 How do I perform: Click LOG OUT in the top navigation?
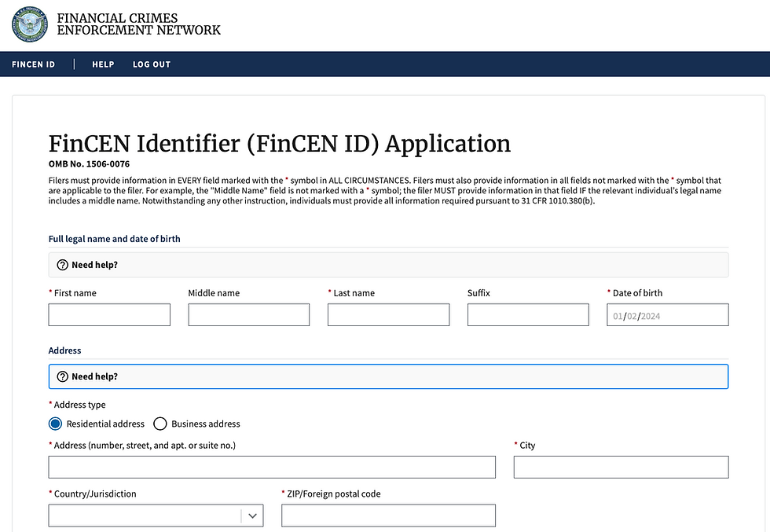pyautogui.click(x=152, y=64)
